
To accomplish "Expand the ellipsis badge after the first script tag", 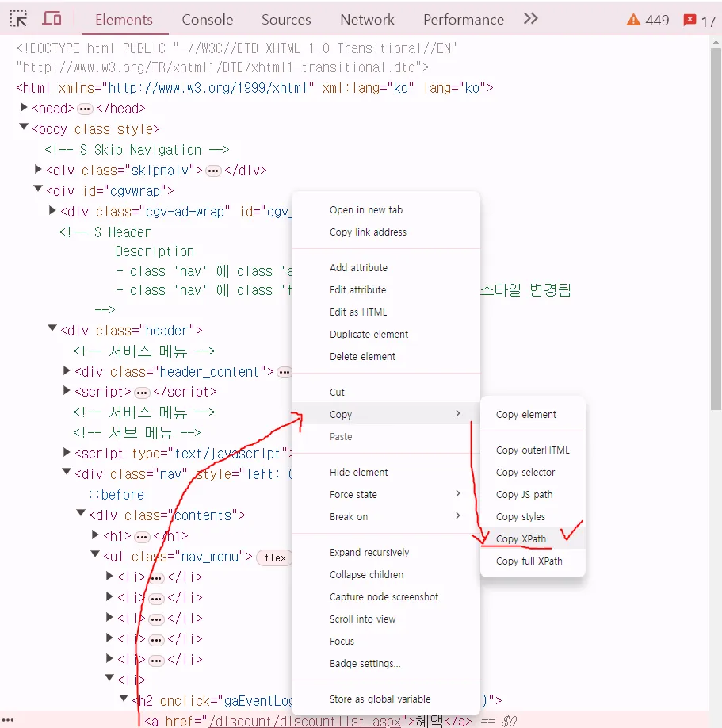I will [142, 393].
